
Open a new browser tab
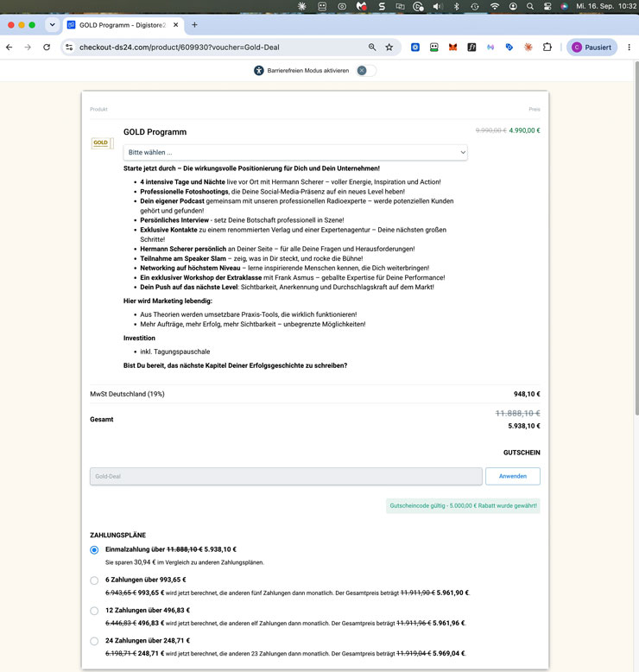coord(194,25)
